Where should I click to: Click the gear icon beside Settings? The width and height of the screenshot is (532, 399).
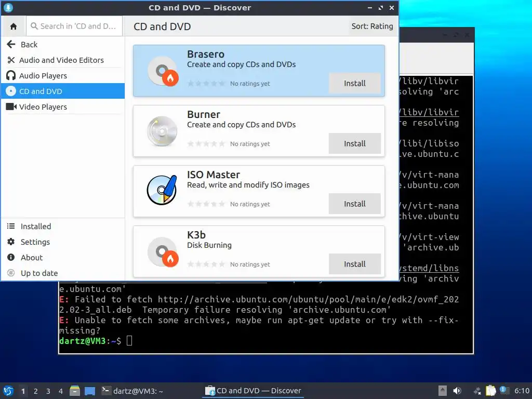(11, 242)
